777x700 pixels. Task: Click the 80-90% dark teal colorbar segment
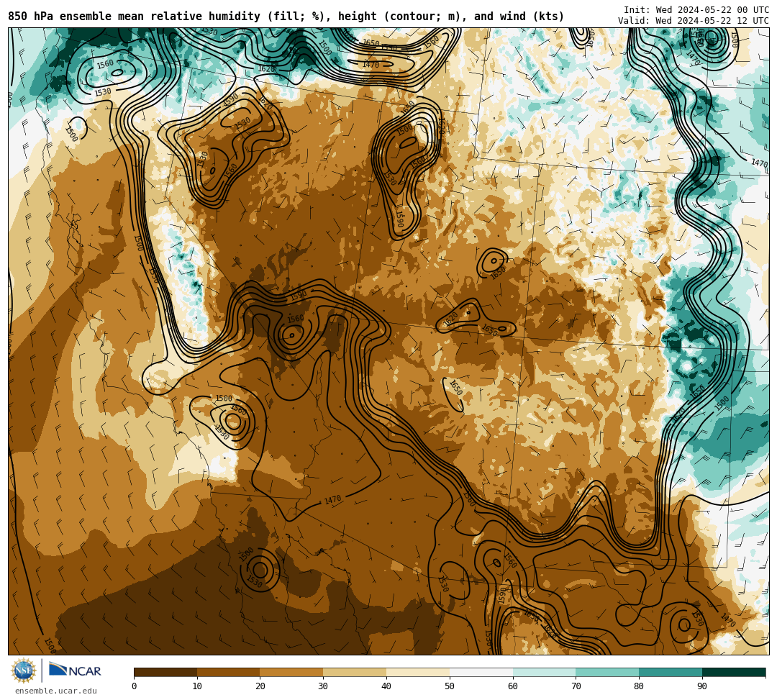coord(671,672)
